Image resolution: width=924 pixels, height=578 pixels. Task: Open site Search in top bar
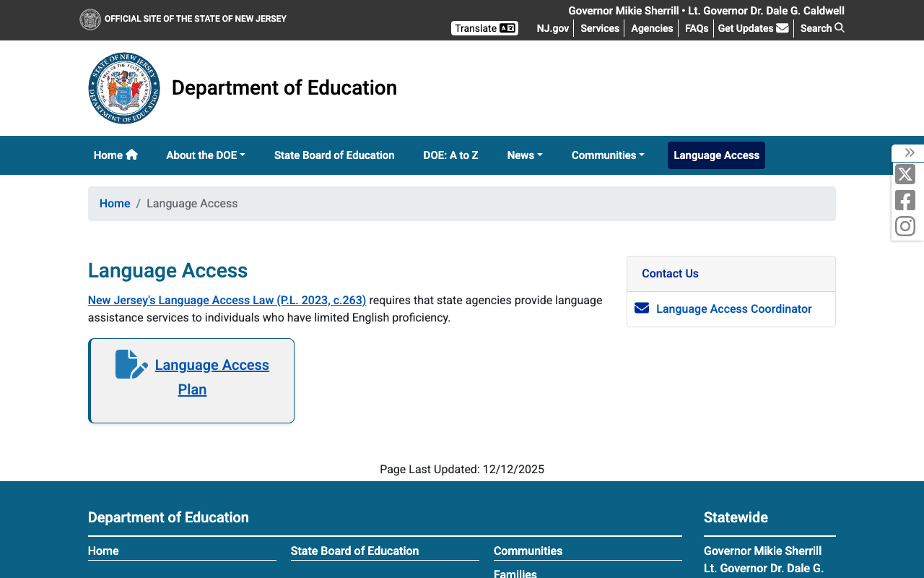pyautogui.click(x=822, y=28)
